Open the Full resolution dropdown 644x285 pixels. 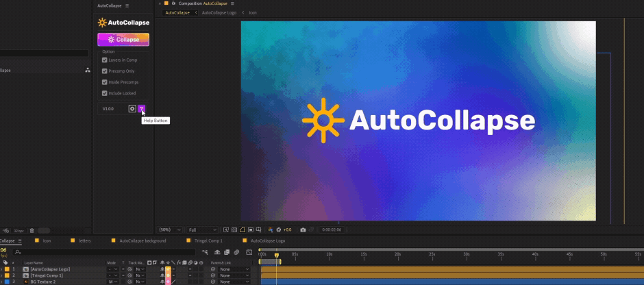[202, 230]
